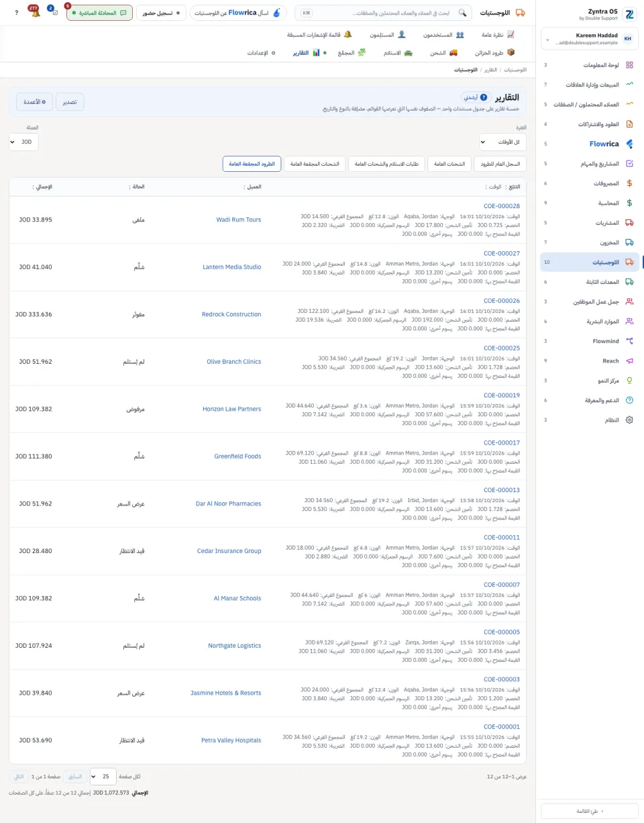Click the المخزون truck icon
The height and width of the screenshot is (823, 644).
[629, 242]
